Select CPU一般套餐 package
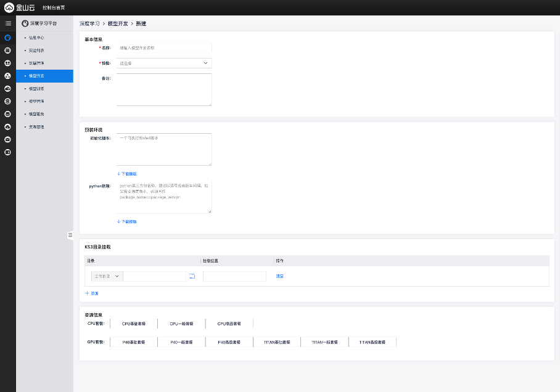This screenshot has height=392, width=560. (181, 324)
